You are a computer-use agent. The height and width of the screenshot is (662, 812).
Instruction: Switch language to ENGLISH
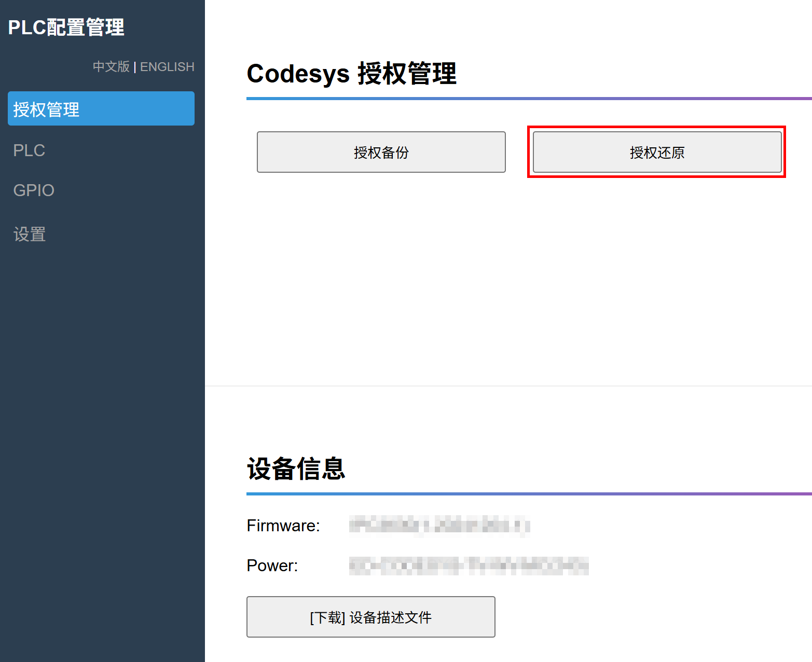[x=167, y=67]
